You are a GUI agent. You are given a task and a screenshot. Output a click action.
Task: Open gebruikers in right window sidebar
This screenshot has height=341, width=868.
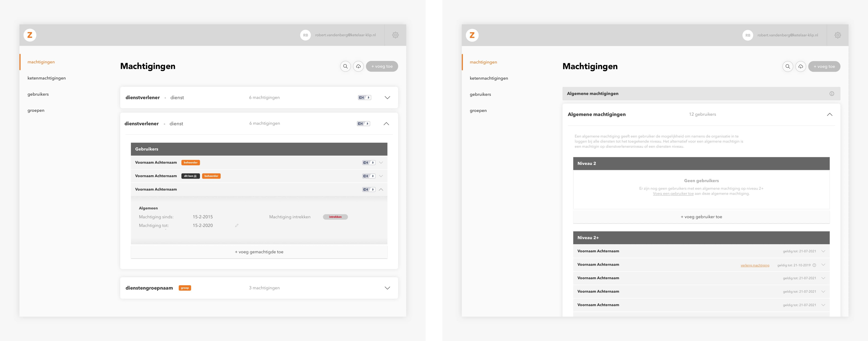[x=480, y=94]
